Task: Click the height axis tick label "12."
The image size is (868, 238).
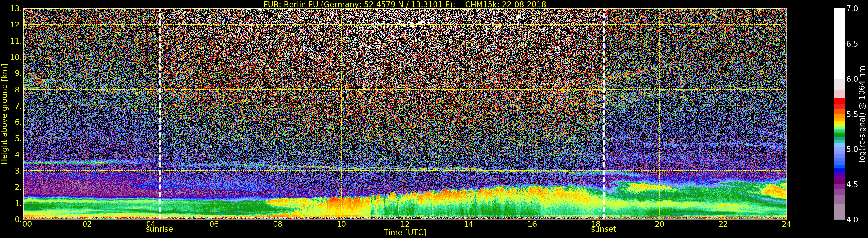Action: [x=16, y=25]
